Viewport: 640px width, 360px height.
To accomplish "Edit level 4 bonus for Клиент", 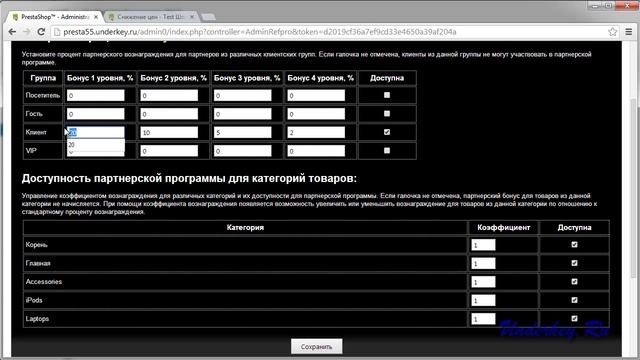I will coord(316,132).
